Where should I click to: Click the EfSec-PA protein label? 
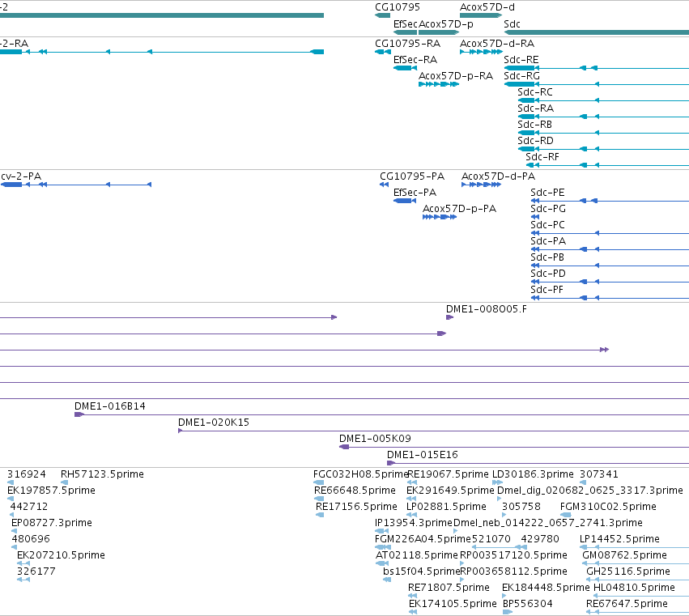(415, 193)
